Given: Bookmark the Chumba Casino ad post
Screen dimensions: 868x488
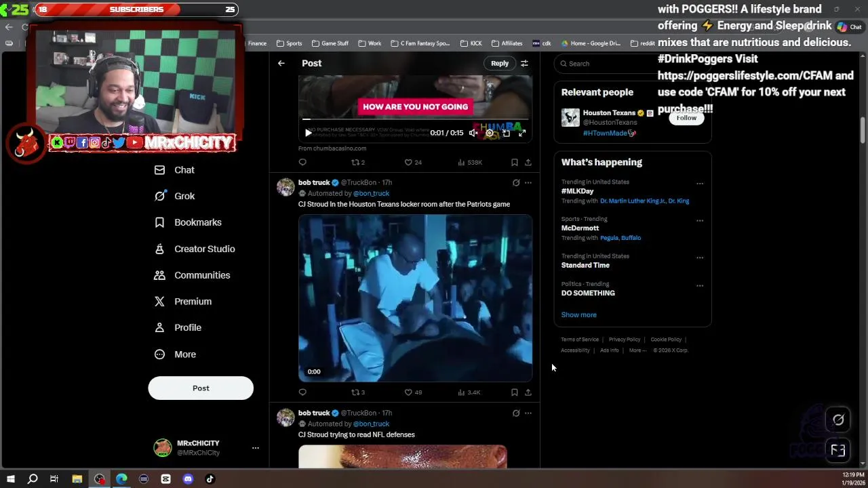Looking at the screenshot, I should [514, 162].
